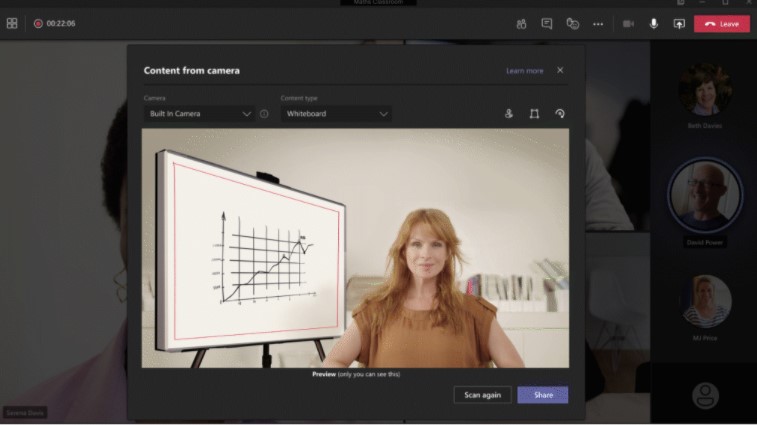
Task: Mute the microphone
Action: [x=654, y=24]
